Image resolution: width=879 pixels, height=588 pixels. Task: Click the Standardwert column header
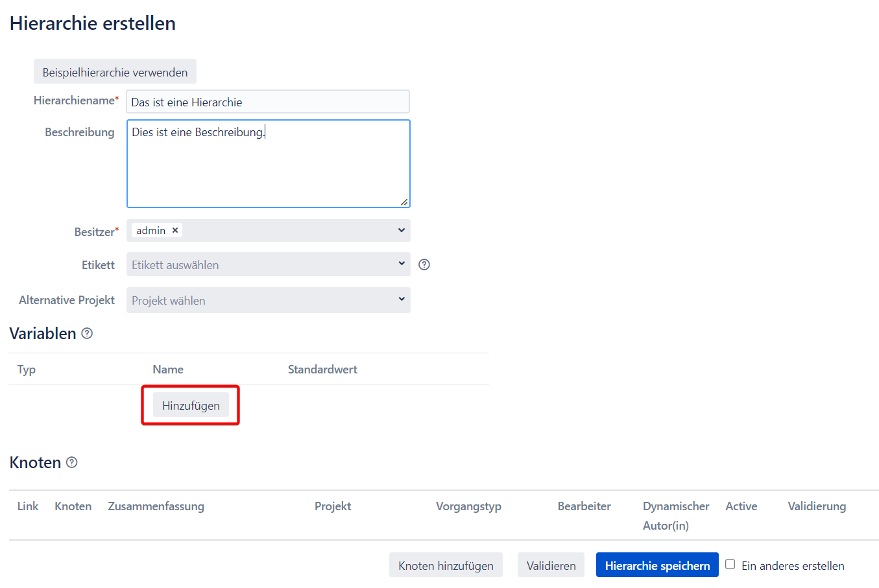point(322,370)
